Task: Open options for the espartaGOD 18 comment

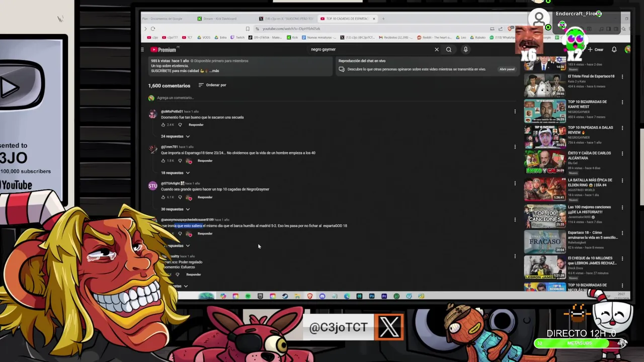Action: pos(515,220)
